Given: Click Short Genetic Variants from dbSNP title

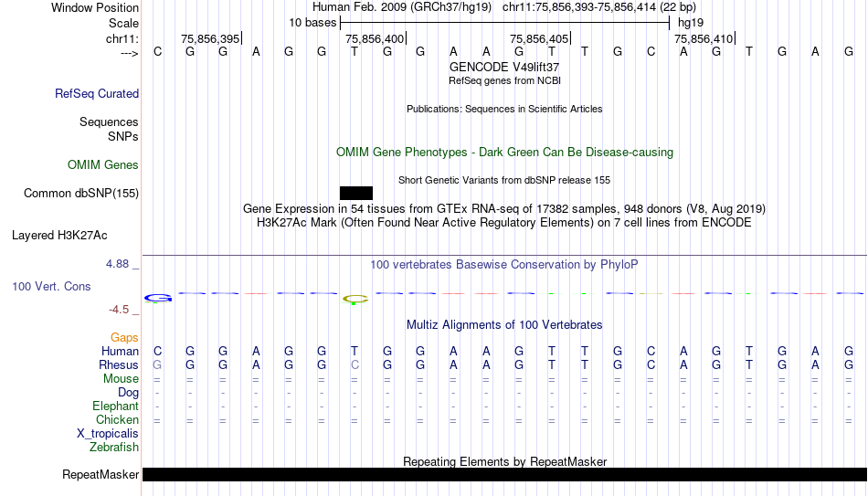Looking at the screenshot, I should (x=504, y=181).
